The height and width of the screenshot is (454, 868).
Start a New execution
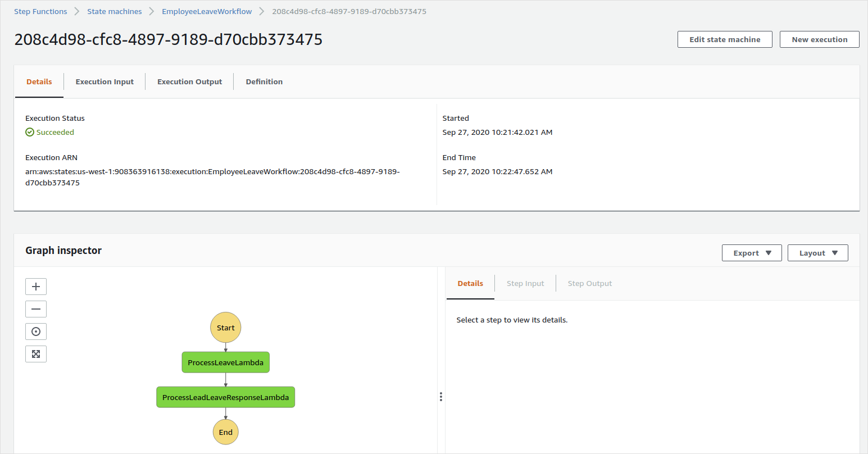pos(819,39)
